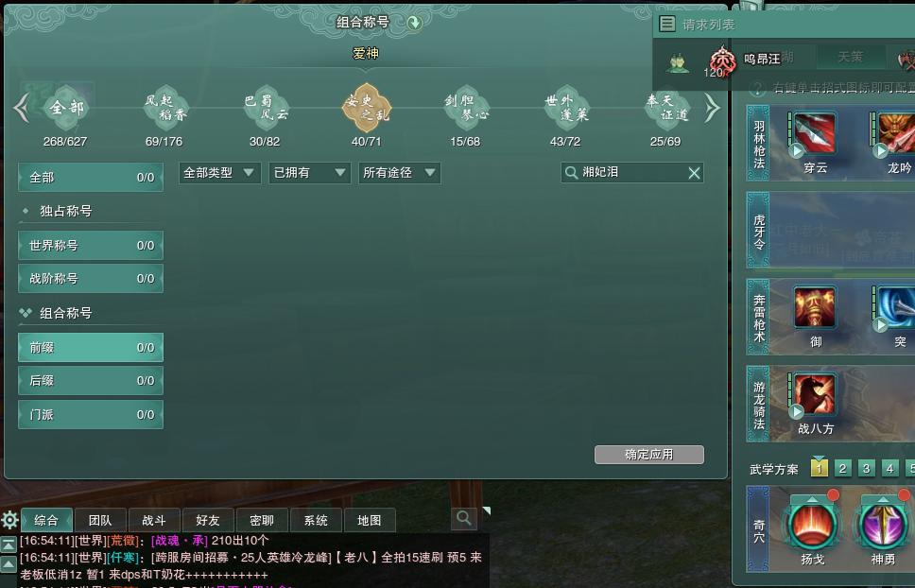The width and height of the screenshot is (915, 588).
Task: Select martial scheme number 2
Action: tap(842, 468)
